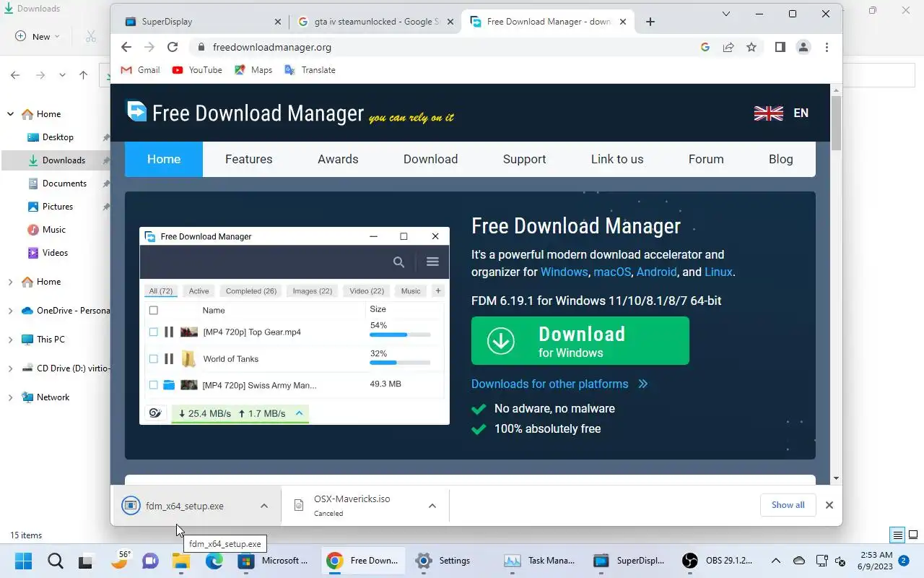924x578 pixels.
Task: Tick the header select-all checkbox in FDM preview
Action: pos(153,310)
